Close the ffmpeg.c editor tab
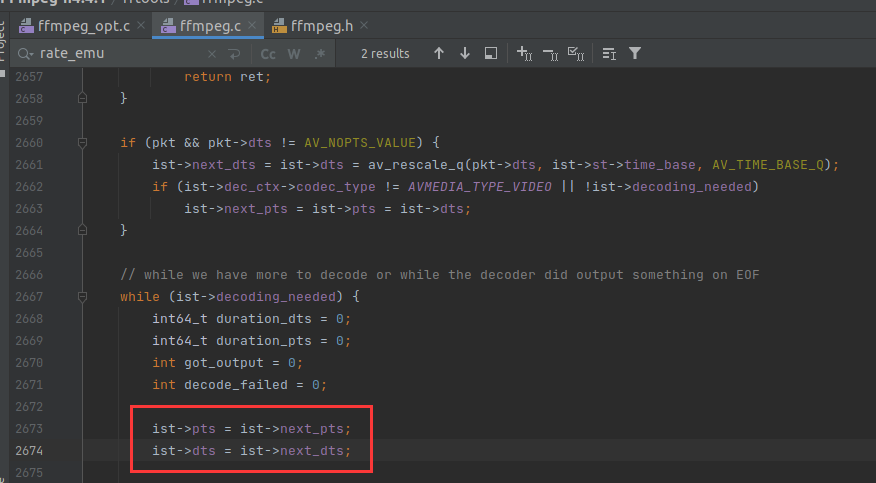 point(254,25)
